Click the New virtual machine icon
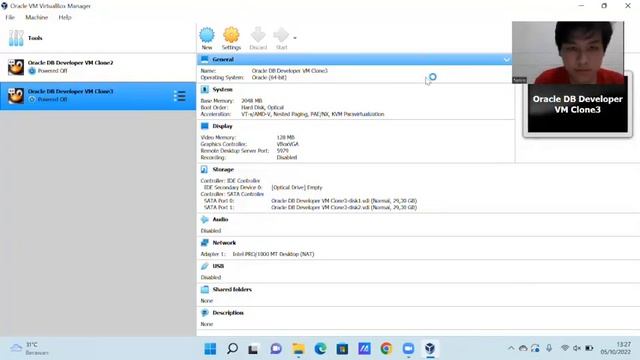The image size is (640, 360). coord(207,35)
